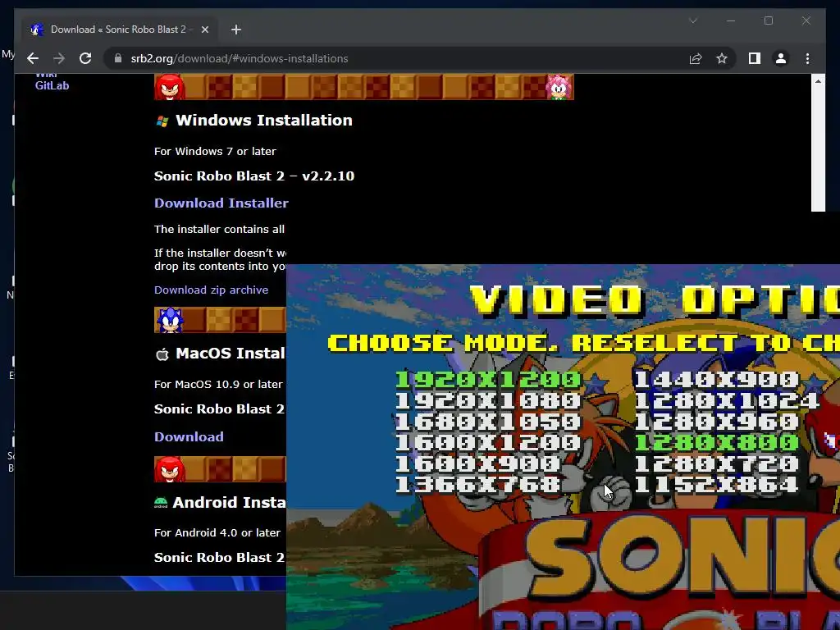Click the page scrollbar up arrow

[818, 81]
